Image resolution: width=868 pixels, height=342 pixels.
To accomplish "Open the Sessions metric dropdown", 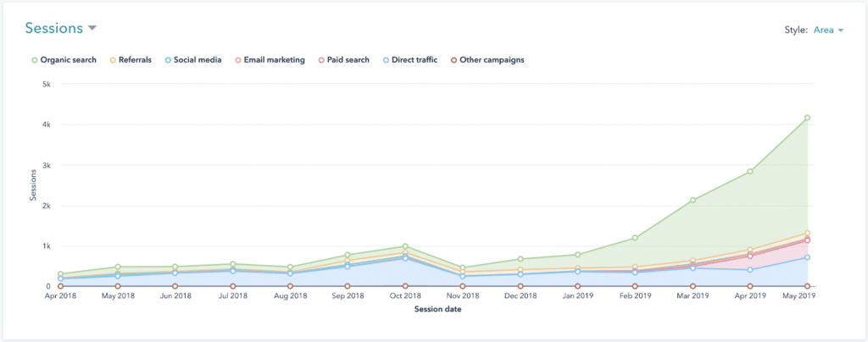I will click(x=61, y=28).
